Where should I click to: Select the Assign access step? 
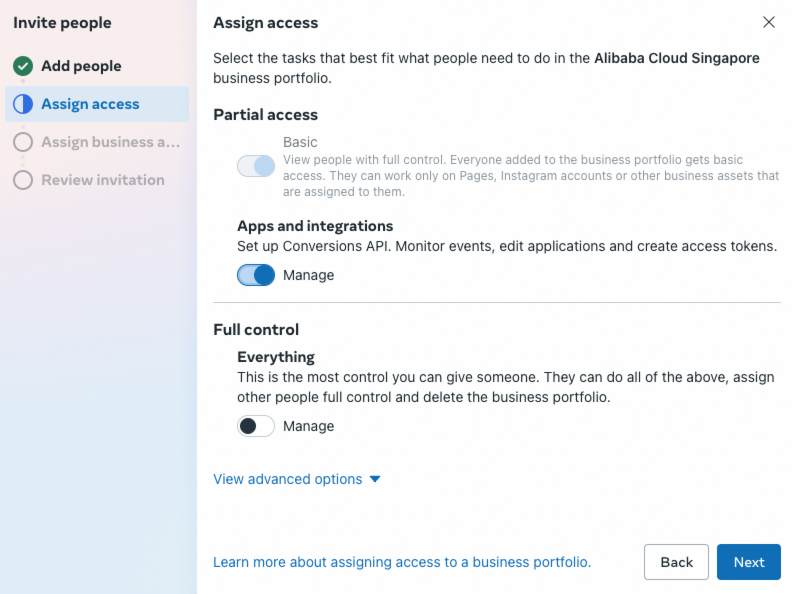(x=90, y=104)
